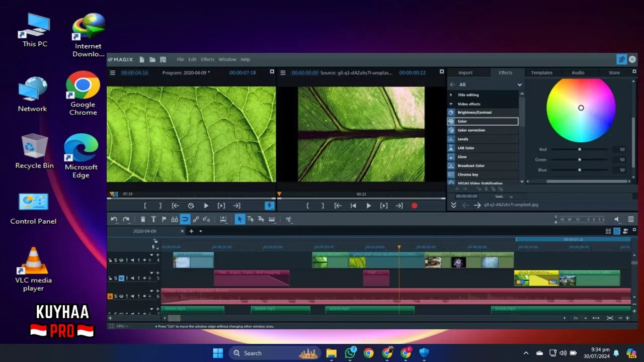This screenshot has width=644, height=362.
Task: Expand track 6 options arrow
Action: pyautogui.click(x=151, y=291)
